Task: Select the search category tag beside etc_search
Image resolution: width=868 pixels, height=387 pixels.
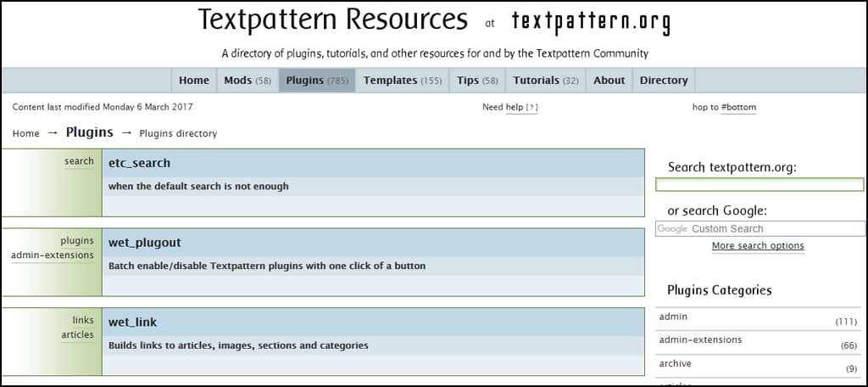Action: point(79,160)
